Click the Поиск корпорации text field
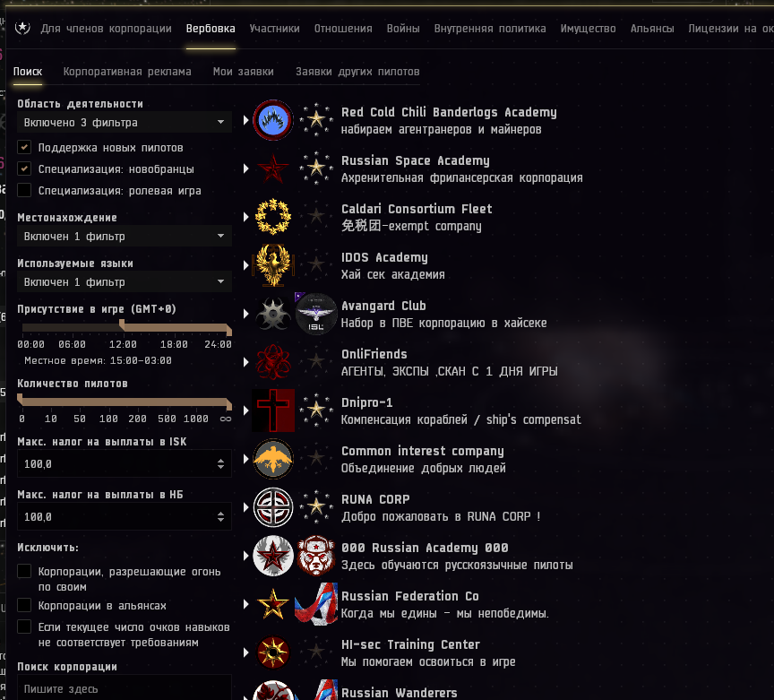Screen dimensions: 774x700 pos(125,688)
